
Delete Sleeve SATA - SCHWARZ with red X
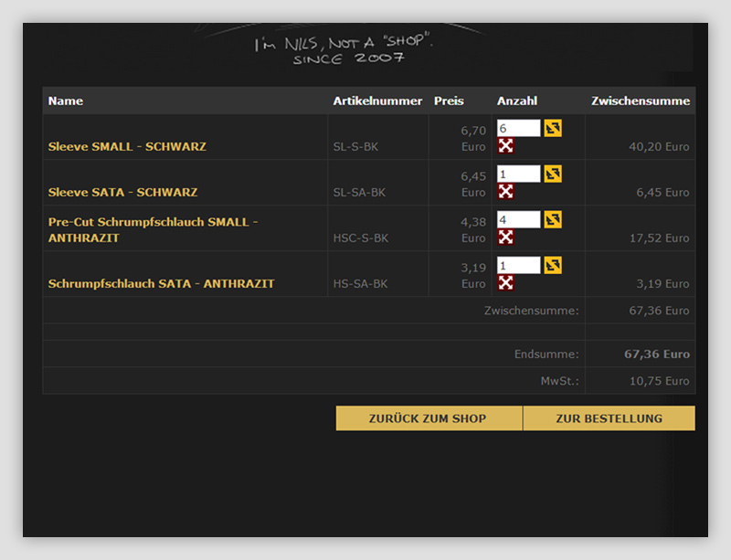[505, 192]
